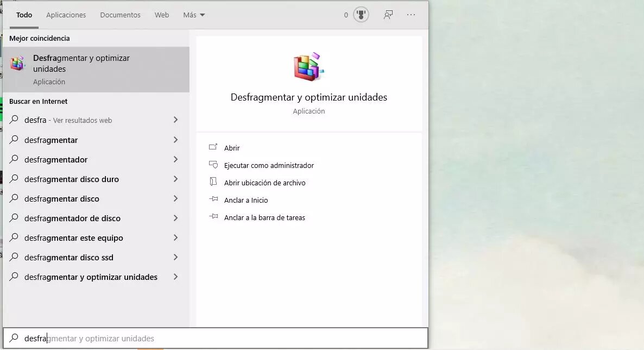Select 'desfragmentar' suggestion text
This screenshot has height=350, width=644.
click(51, 140)
